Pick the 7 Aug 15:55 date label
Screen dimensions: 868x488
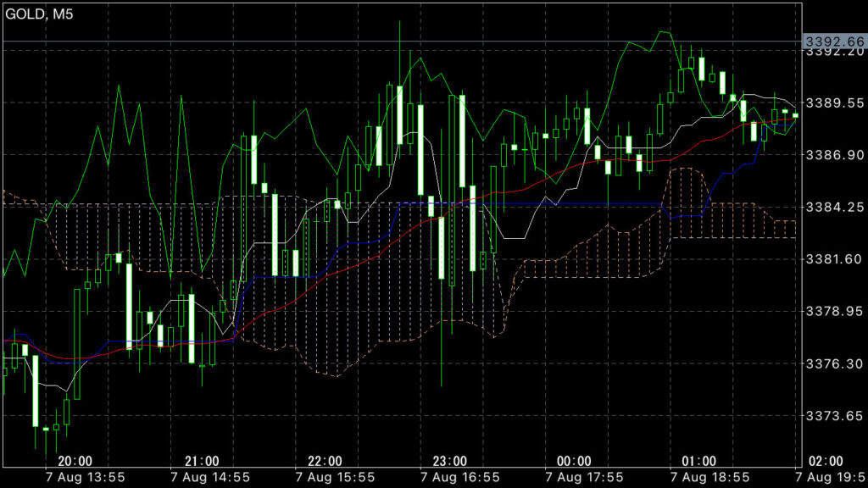(335, 477)
